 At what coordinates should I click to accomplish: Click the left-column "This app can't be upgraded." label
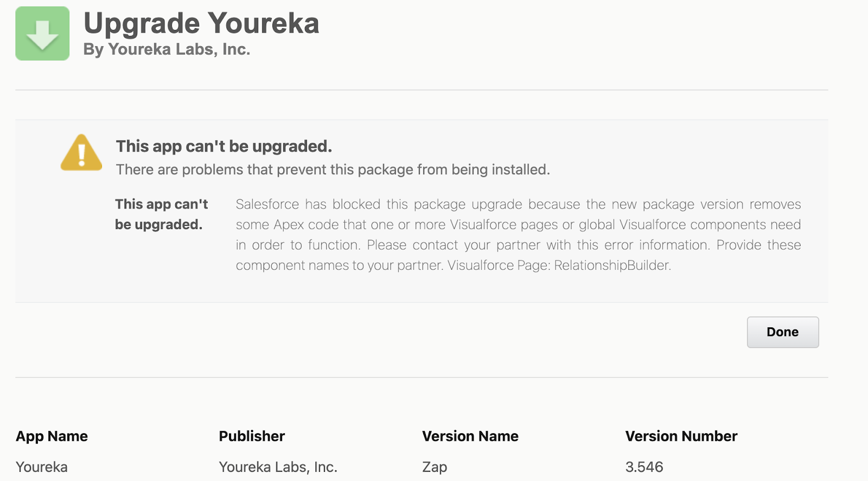(161, 214)
